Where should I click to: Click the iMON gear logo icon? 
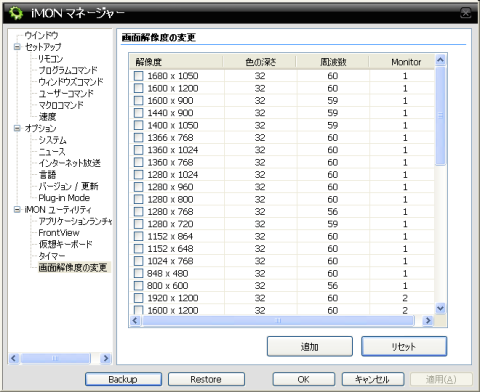pyautogui.click(x=16, y=13)
